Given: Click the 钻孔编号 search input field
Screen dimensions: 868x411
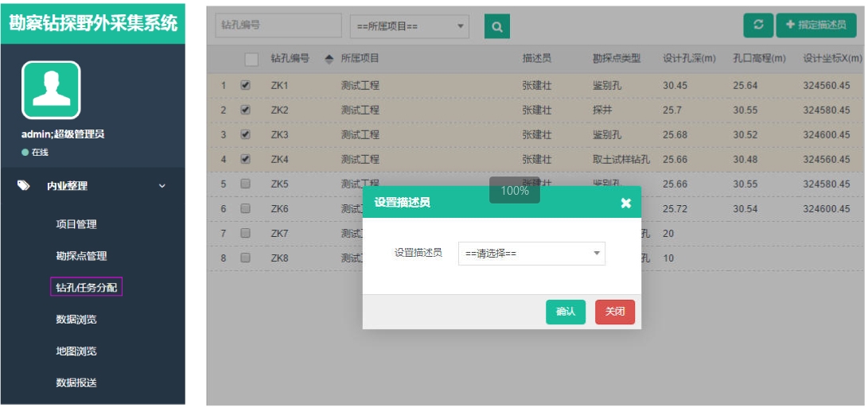Looking at the screenshot, I should (x=278, y=25).
